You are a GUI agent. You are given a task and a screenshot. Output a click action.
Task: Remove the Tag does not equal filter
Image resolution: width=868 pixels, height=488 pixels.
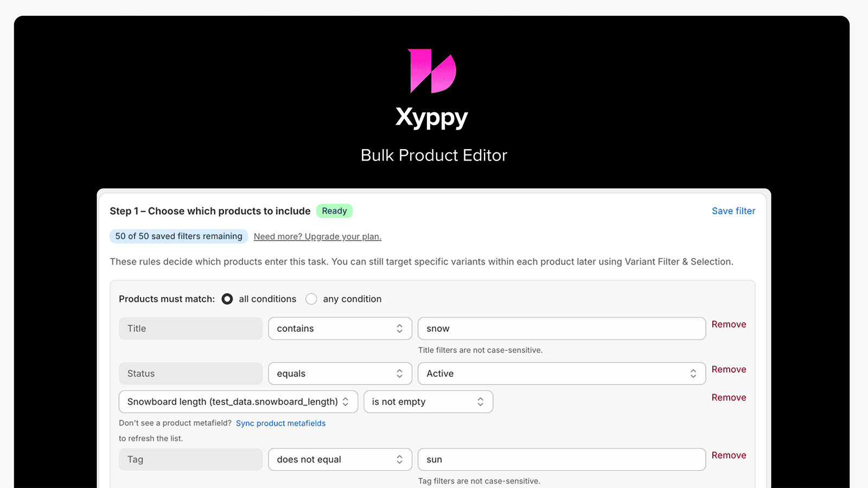click(x=729, y=455)
